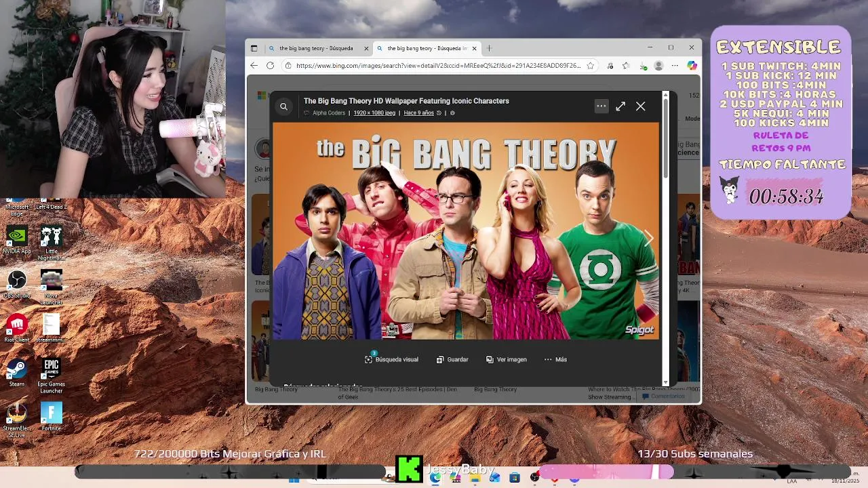Open the streamm text file on desktop
This screenshot has width=868, height=488.
click(x=51, y=329)
